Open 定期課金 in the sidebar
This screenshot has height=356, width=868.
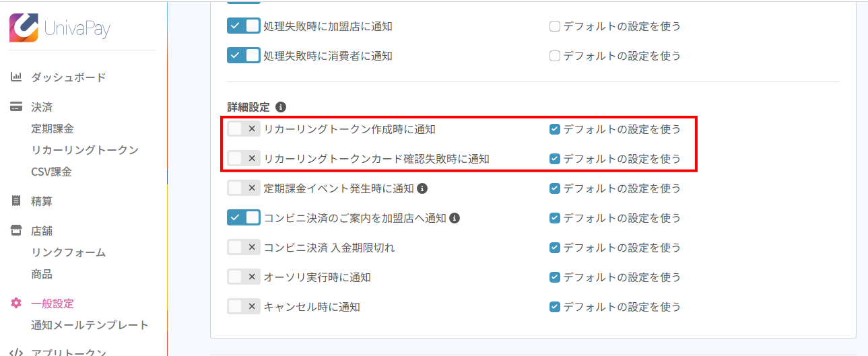[x=53, y=129]
